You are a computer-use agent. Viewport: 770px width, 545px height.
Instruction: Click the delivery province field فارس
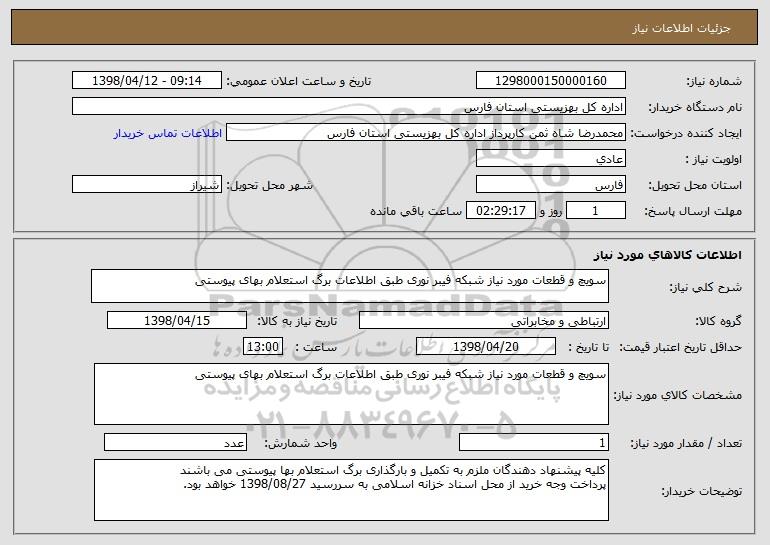point(550,185)
